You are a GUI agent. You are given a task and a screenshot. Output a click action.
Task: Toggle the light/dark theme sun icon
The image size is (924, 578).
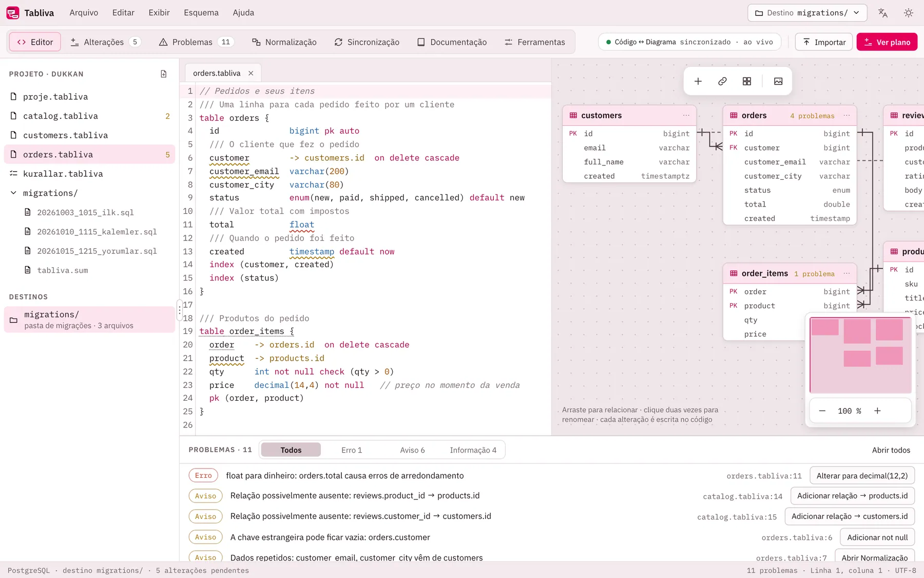point(909,13)
